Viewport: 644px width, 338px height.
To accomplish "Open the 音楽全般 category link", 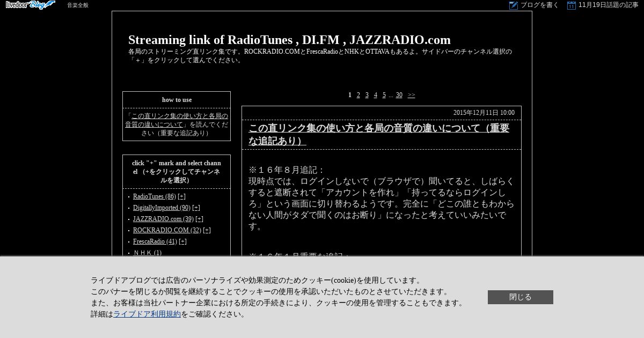I will pos(78,5).
